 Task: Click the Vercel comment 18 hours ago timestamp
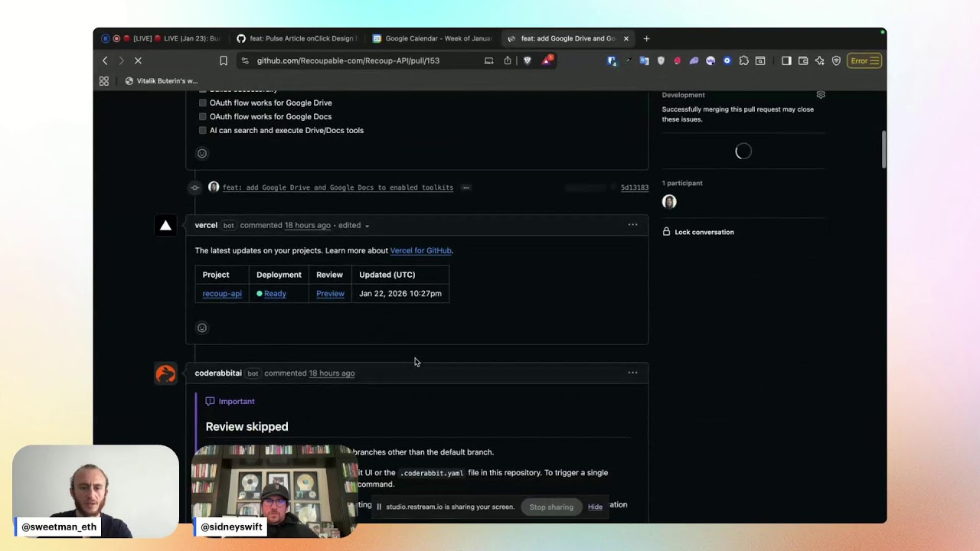pos(308,225)
